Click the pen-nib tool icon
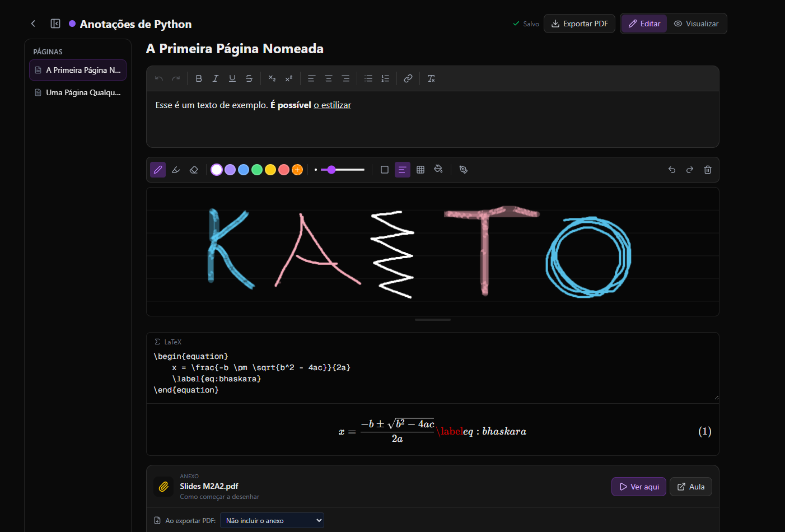 click(x=464, y=170)
